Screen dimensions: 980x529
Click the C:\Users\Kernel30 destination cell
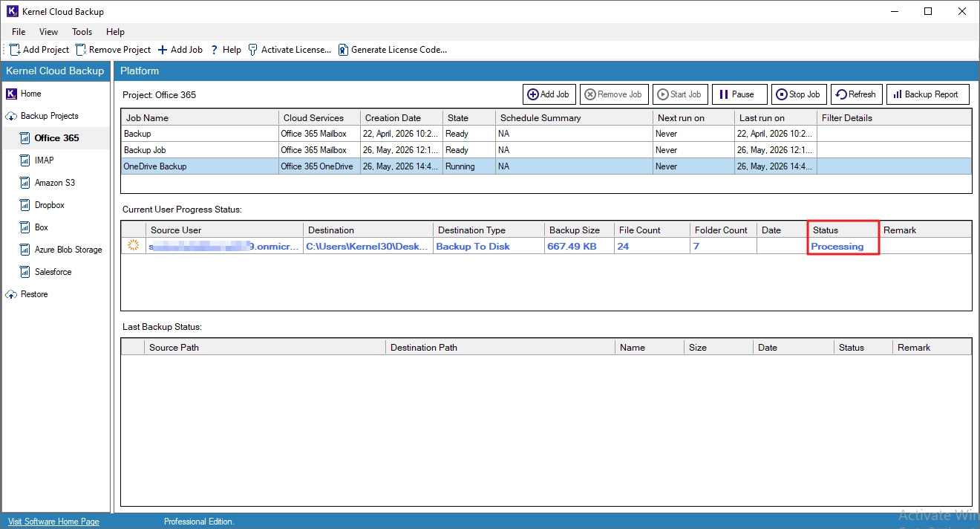367,246
